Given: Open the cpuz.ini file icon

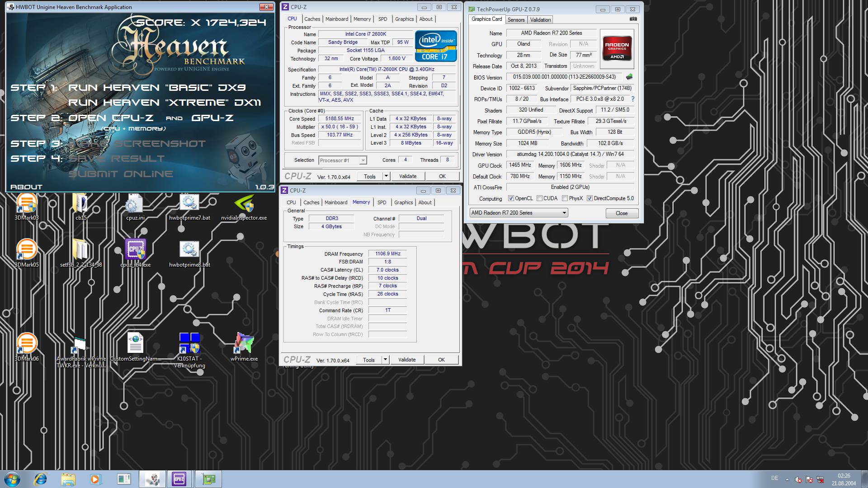Looking at the screenshot, I should tap(135, 206).
